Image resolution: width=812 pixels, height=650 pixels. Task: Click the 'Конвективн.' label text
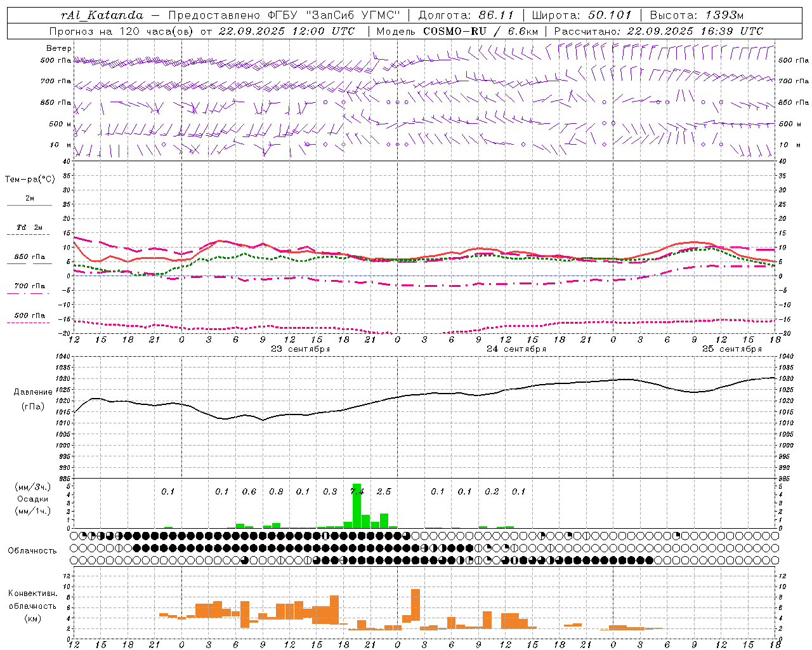[32, 594]
